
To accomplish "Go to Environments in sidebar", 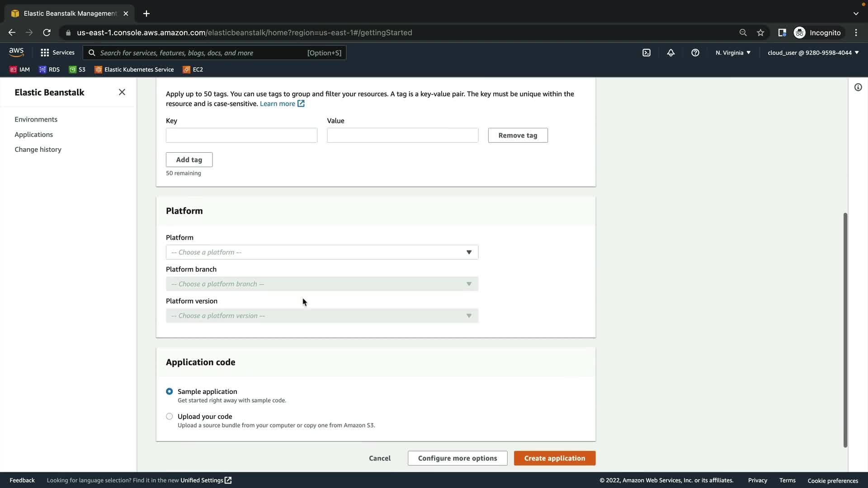I will point(36,119).
